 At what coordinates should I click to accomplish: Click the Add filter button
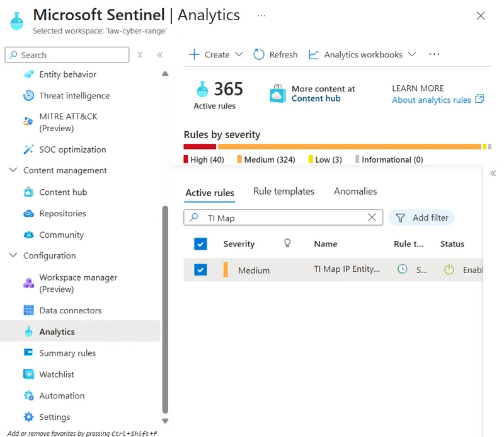point(421,218)
